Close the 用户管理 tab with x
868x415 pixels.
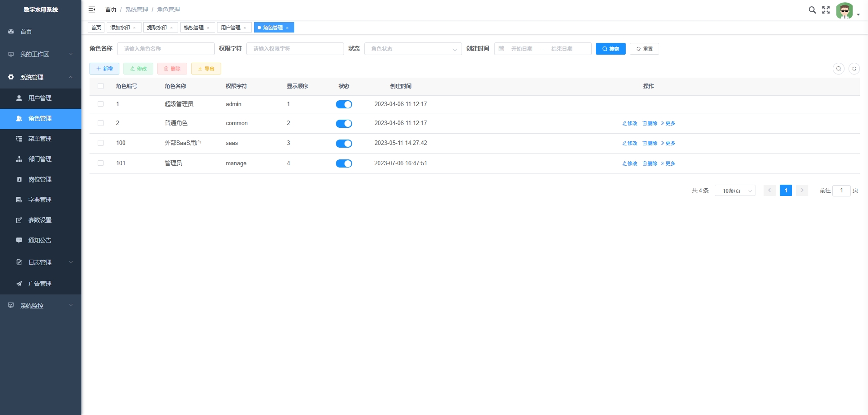pyautogui.click(x=245, y=28)
